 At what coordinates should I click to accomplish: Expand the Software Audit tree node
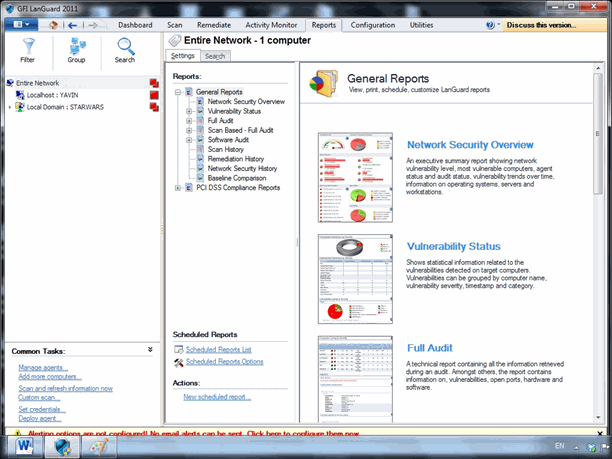[189, 140]
